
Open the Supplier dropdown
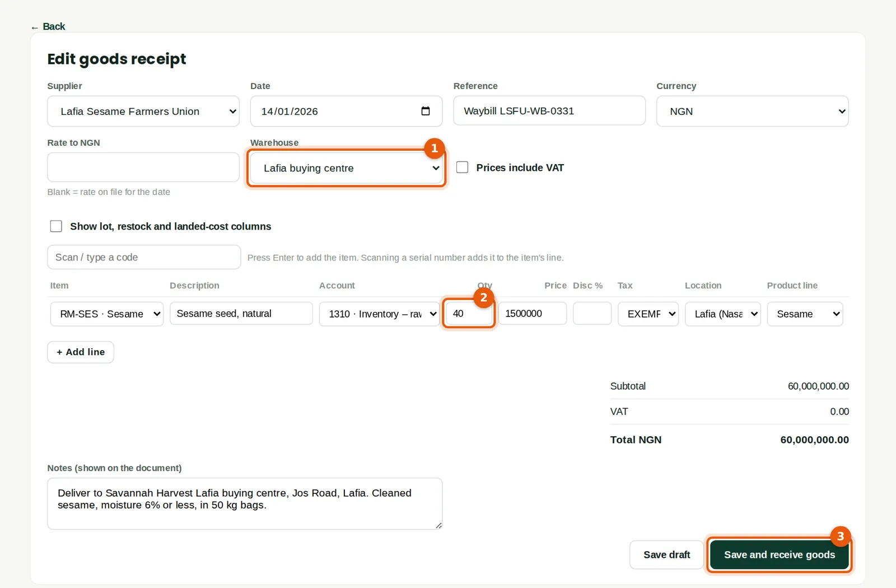(x=143, y=111)
